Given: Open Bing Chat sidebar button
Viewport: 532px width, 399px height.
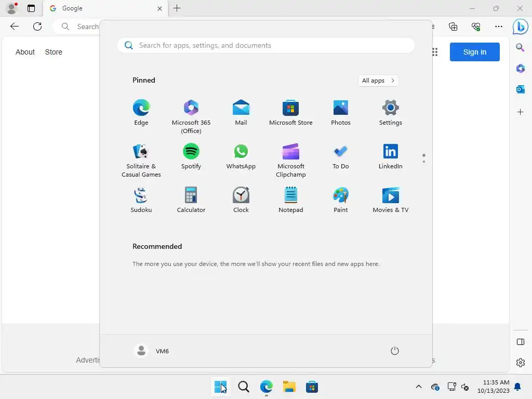Looking at the screenshot, I should click(520, 26).
